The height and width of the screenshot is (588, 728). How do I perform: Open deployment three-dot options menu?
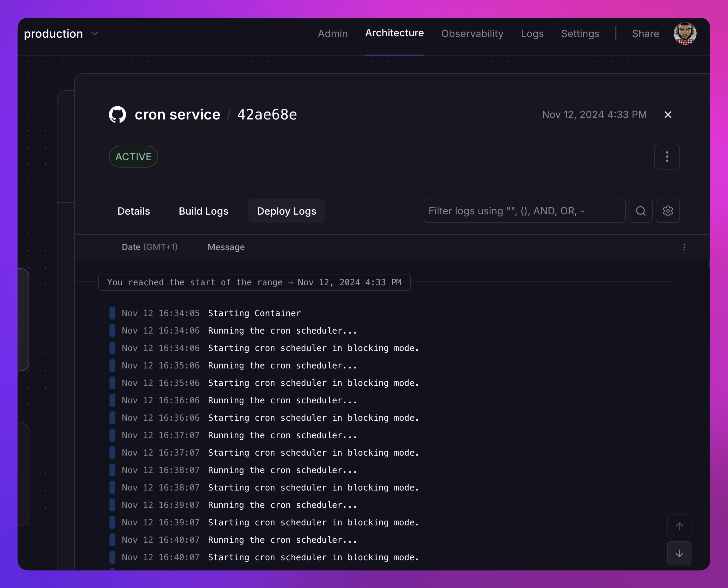coord(667,156)
